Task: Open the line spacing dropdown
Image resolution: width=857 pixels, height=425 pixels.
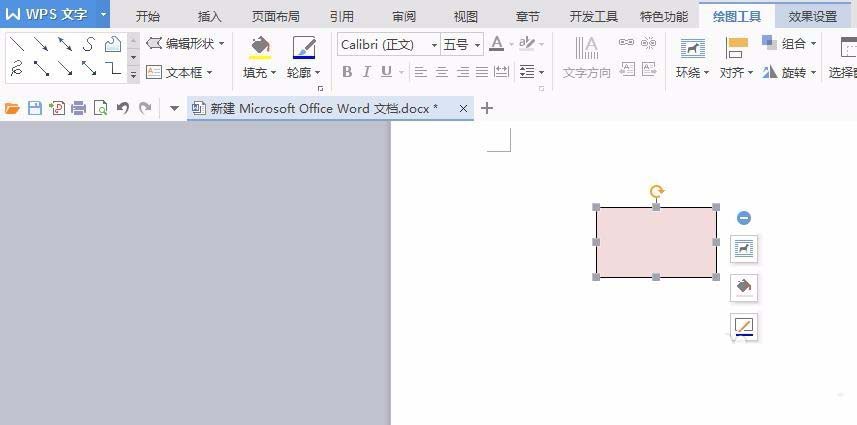Action: (x=541, y=72)
